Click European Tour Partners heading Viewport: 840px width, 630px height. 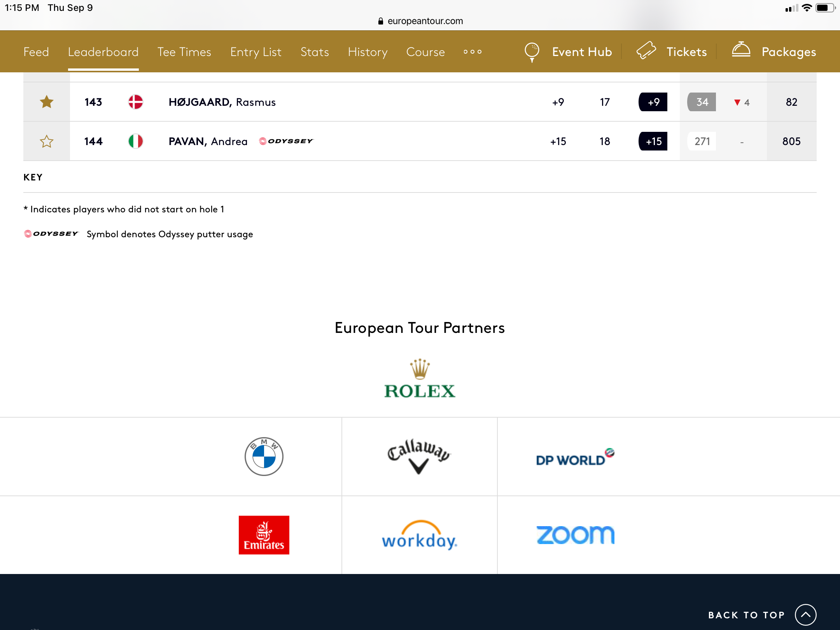(x=420, y=328)
